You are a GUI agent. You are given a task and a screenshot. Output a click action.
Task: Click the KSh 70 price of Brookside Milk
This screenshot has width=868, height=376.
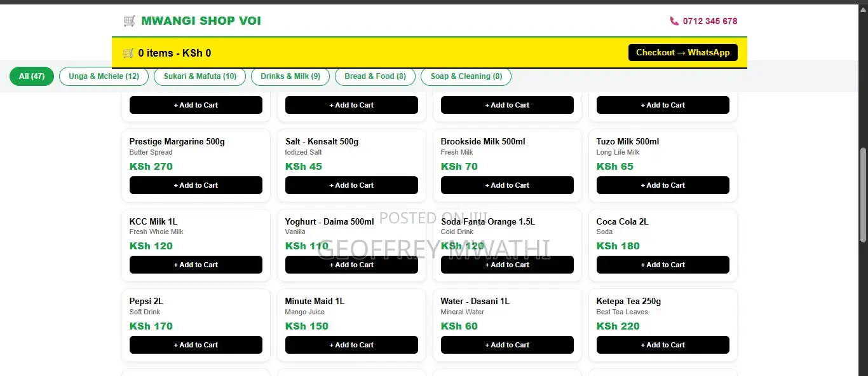tap(459, 167)
